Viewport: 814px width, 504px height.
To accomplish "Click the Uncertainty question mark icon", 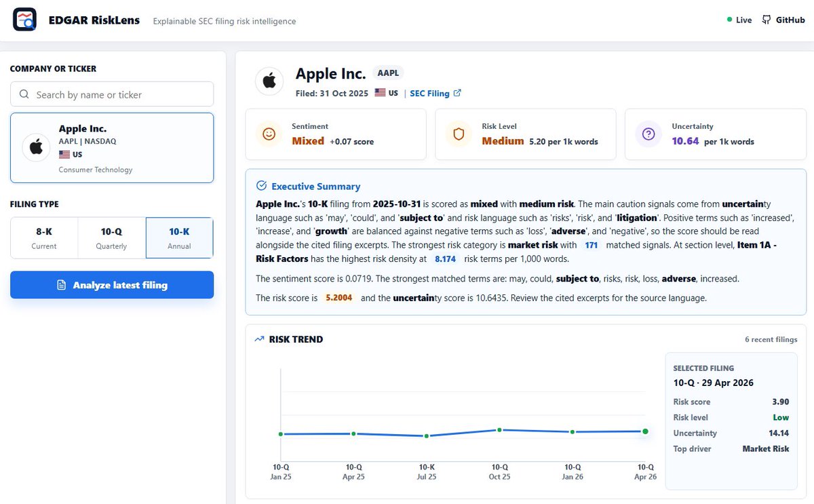I will tap(648, 134).
